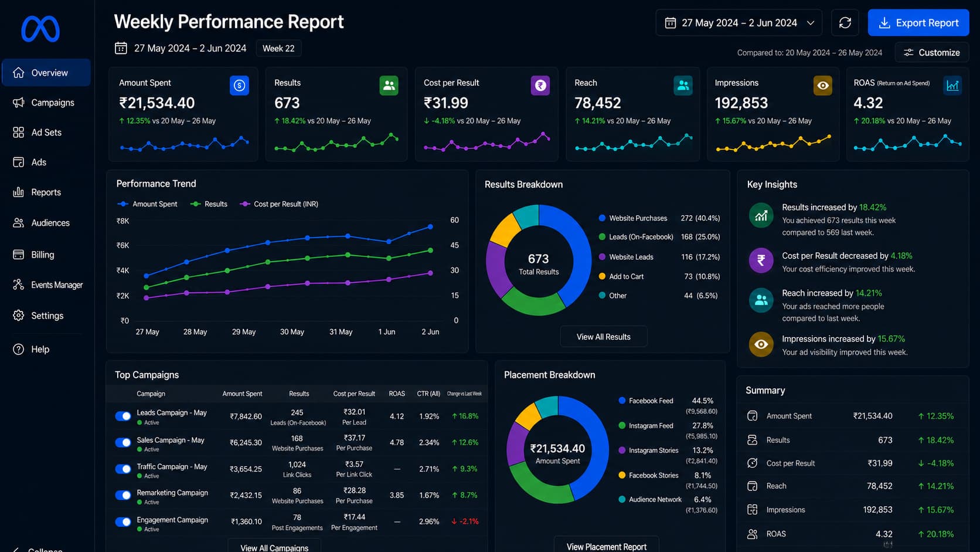Click the Amount Spent icon in Summary
Viewport: 980px width, 552px height.
coord(753,416)
